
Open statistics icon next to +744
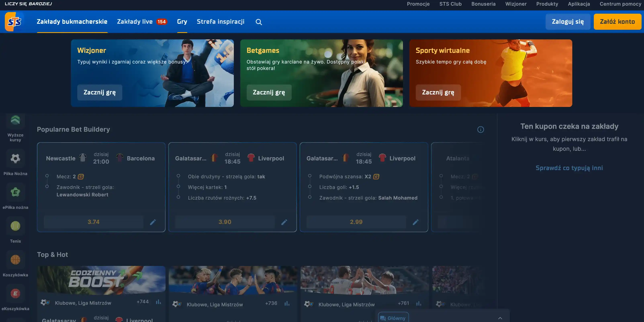click(x=158, y=302)
